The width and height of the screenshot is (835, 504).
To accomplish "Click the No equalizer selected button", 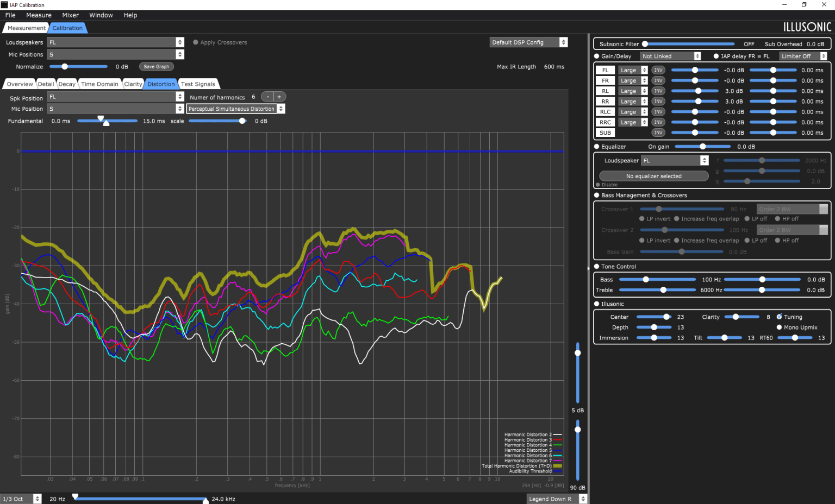I will 653,176.
